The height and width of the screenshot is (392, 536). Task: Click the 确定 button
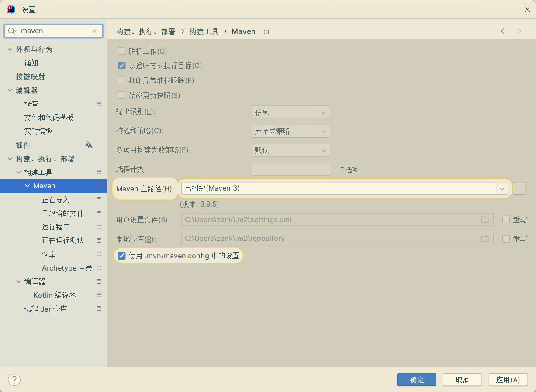tap(416, 380)
